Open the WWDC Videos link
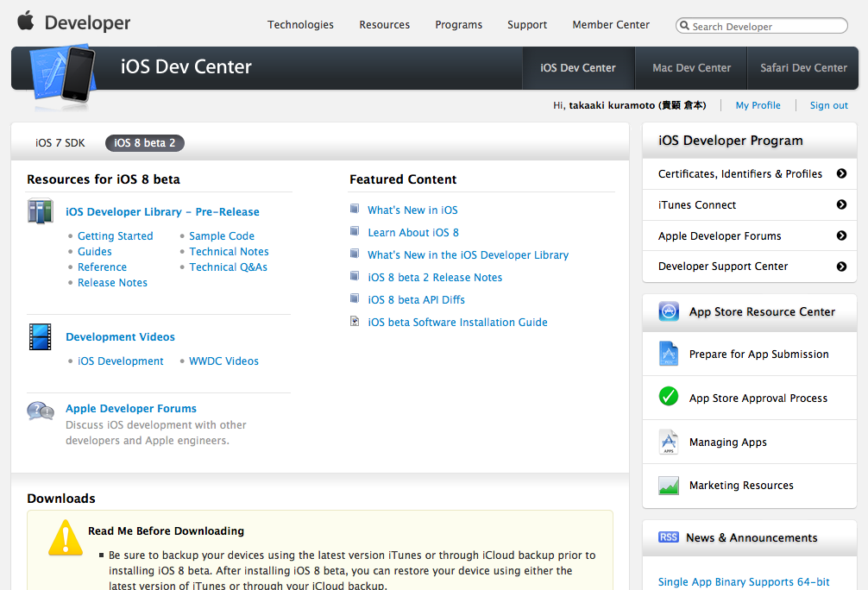Screen dimensions: 868x590 click(x=223, y=361)
